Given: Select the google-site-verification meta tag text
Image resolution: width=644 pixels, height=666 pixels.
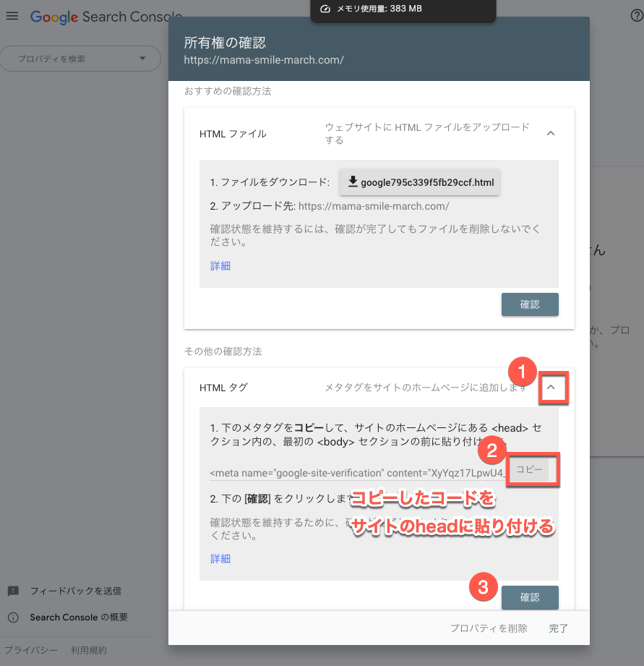Looking at the screenshot, I should pos(358,473).
